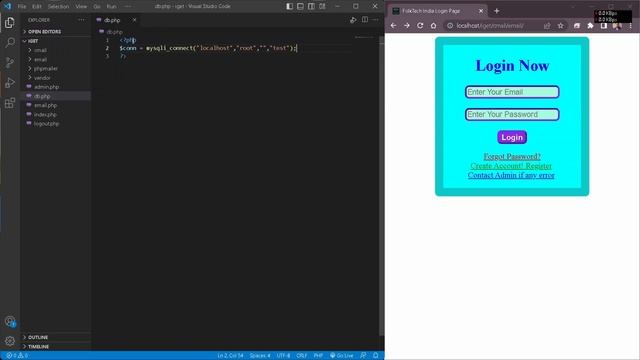
Task: Show hidden menu items via ellipsis
Action: [128, 7]
